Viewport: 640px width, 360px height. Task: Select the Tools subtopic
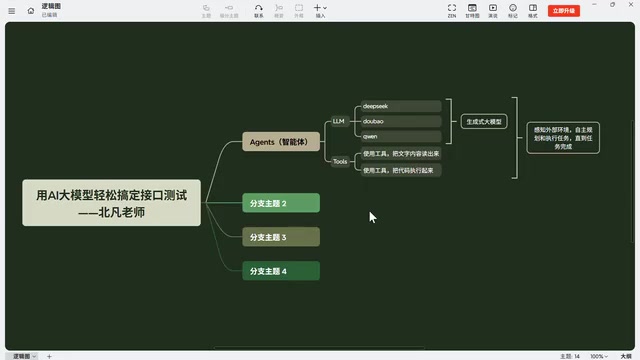340,162
